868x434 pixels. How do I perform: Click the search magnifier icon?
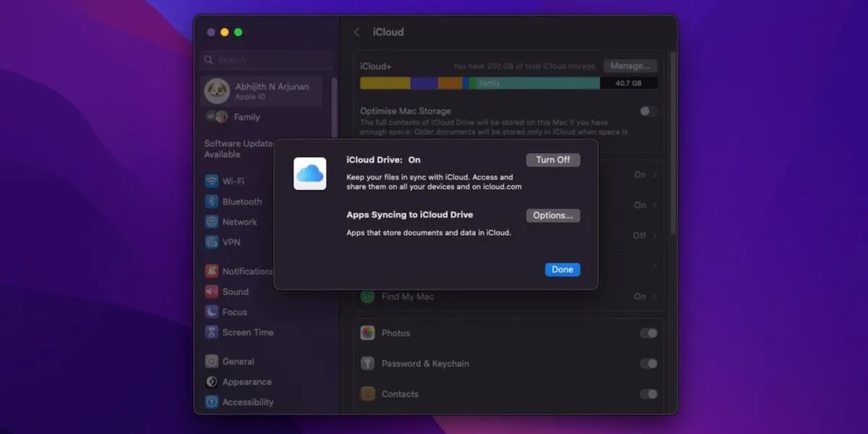pos(209,60)
